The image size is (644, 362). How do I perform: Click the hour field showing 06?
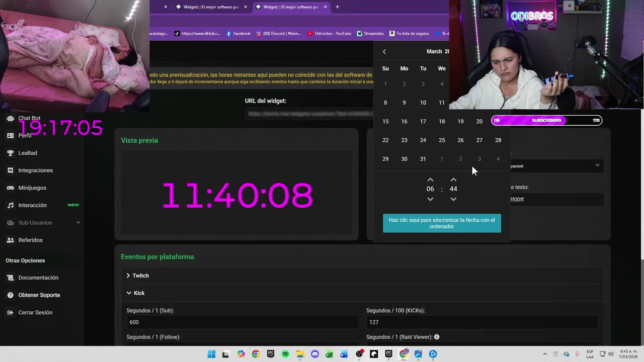[430, 189]
